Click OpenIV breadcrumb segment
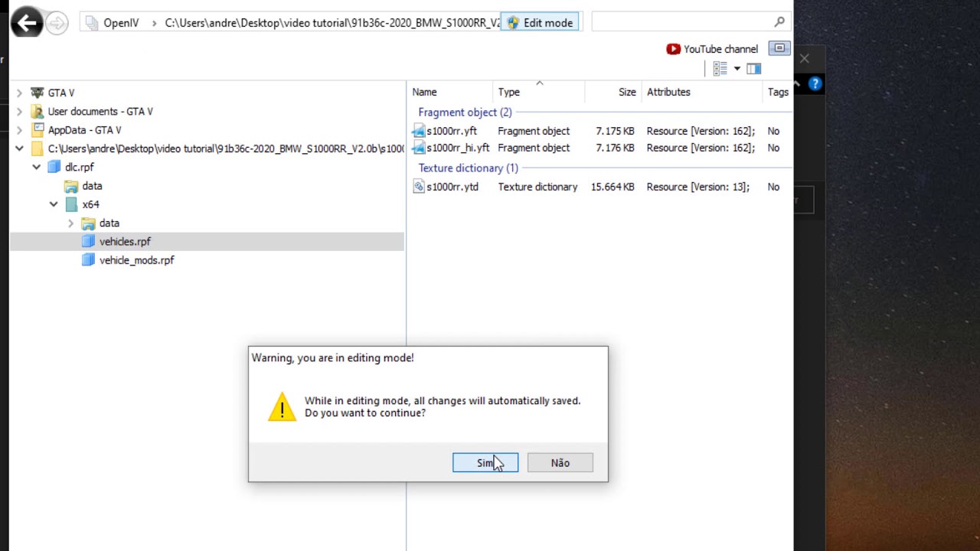The image size is (980, 551). 121,23
